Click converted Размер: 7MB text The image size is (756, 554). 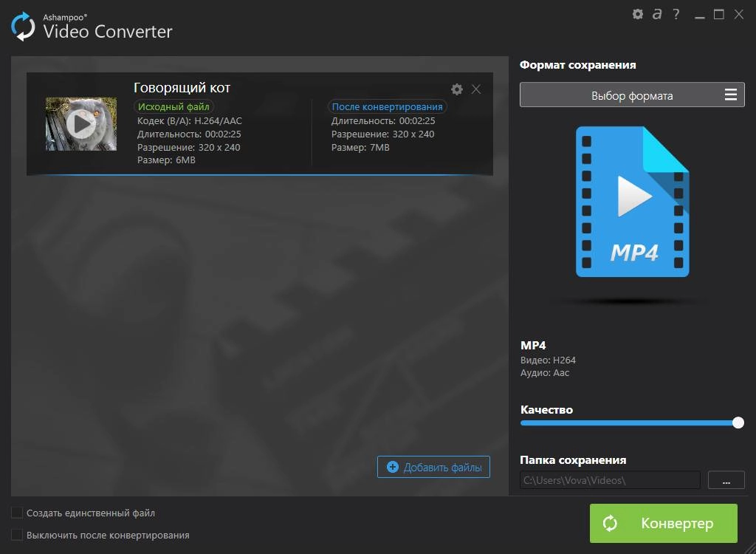(x=360, y=148)
